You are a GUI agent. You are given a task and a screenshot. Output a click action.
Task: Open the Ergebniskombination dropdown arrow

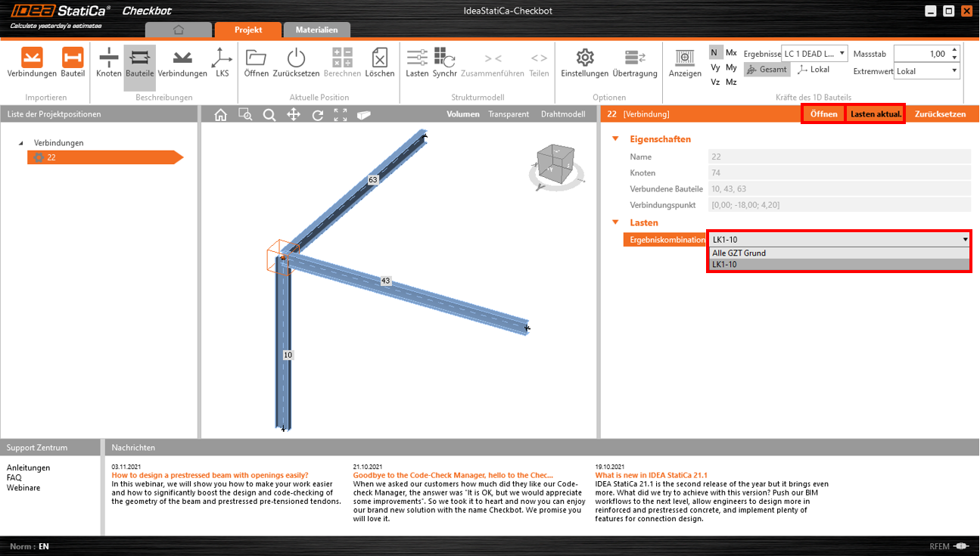click(965, 240)
